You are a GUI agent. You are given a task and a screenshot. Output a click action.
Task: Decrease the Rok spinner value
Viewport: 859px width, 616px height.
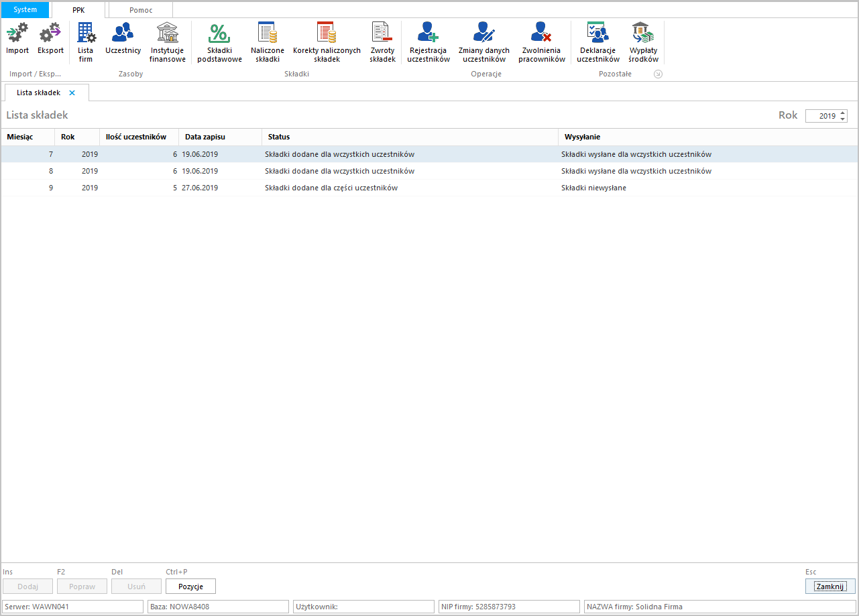pos(843,119)
